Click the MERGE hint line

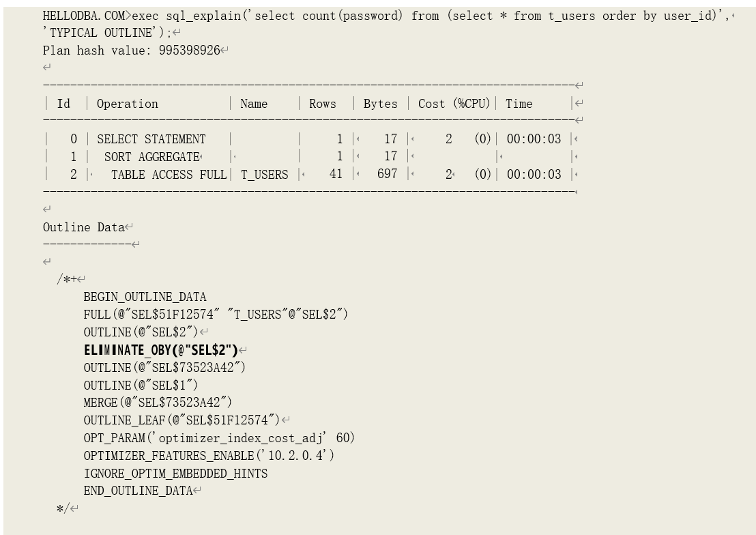tap(158, 403)
